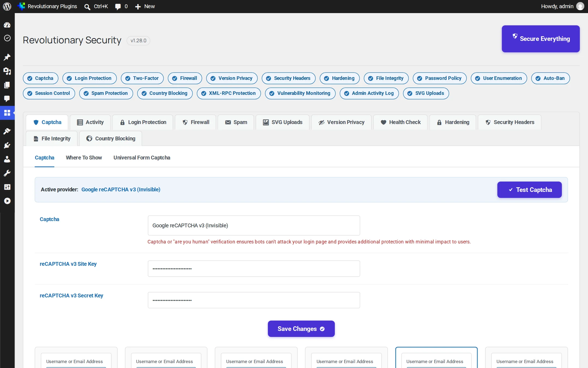588x368 pixels.
Task: Click the active four-squares grid sidebar icon
Action: [x=7, y=113]
